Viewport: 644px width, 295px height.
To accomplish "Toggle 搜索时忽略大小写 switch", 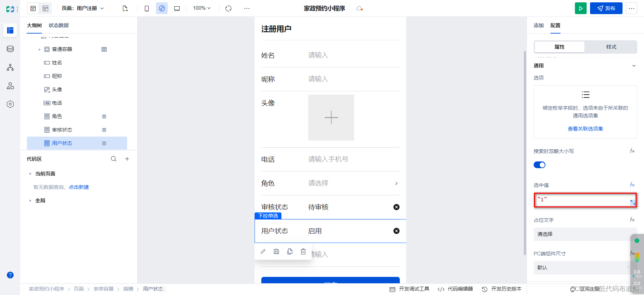I will (539, 165).
